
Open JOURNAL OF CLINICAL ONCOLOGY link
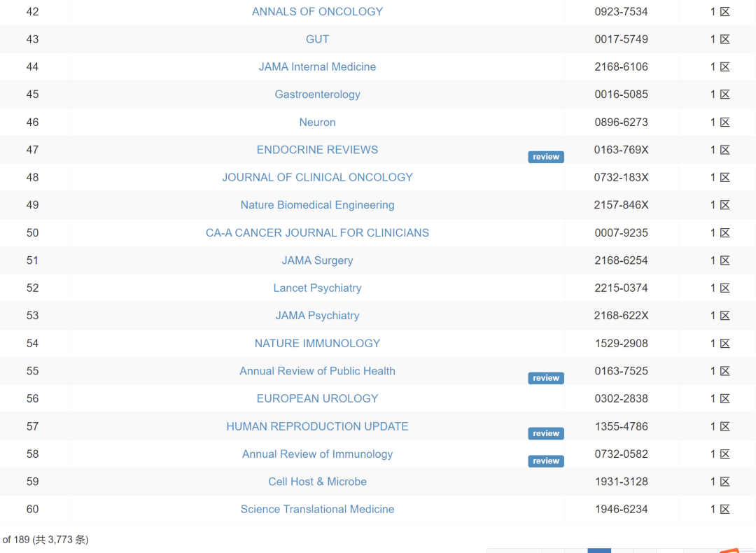(317, 177)
